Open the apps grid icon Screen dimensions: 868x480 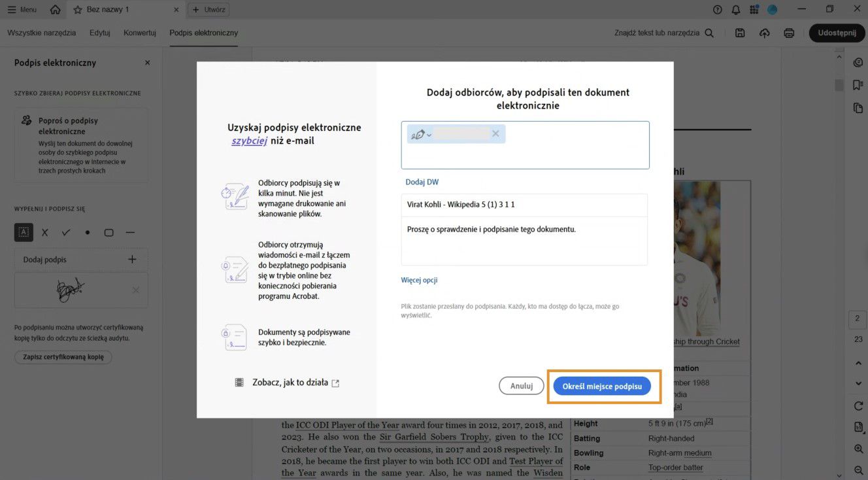coord(754,10)
